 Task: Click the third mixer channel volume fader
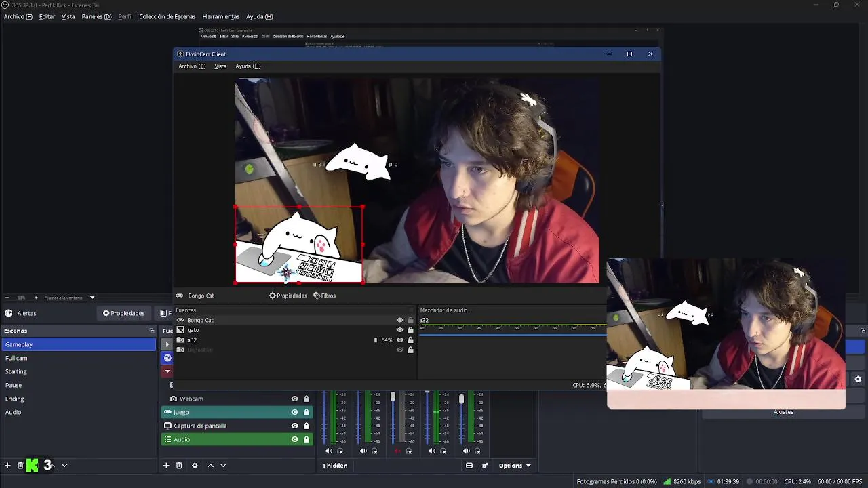pos(393,396)
